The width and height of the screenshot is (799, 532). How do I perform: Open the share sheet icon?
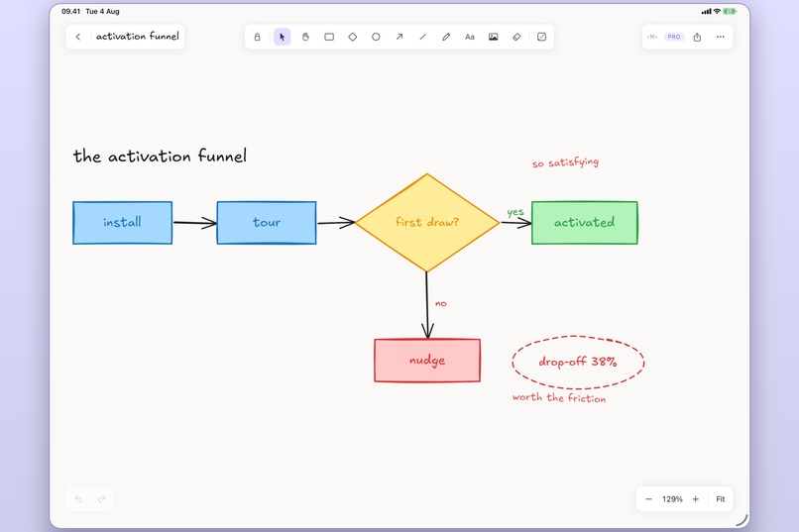tap(697, 37)
